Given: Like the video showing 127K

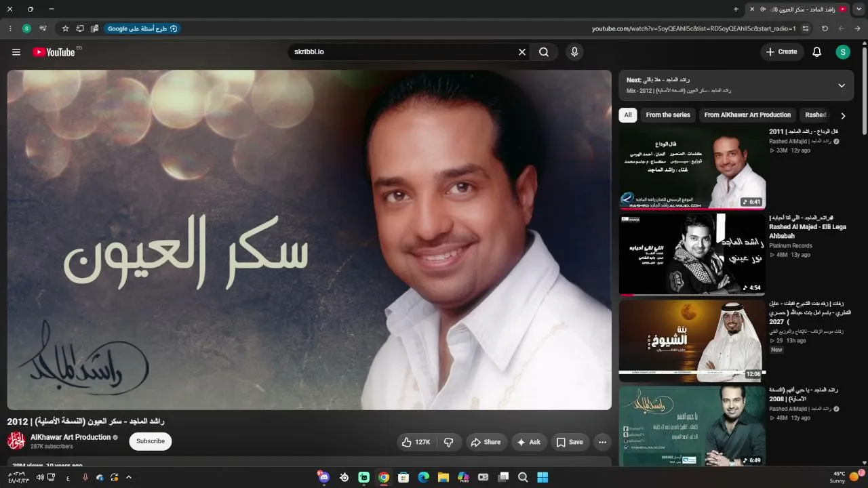Looking at the screenshot, I should [417, 442].
